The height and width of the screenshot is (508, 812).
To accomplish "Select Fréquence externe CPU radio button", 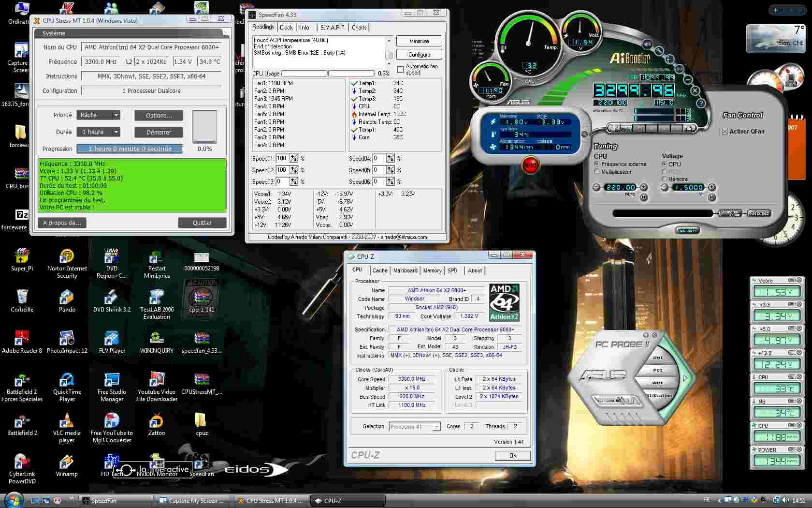I will tap(597, 164).
